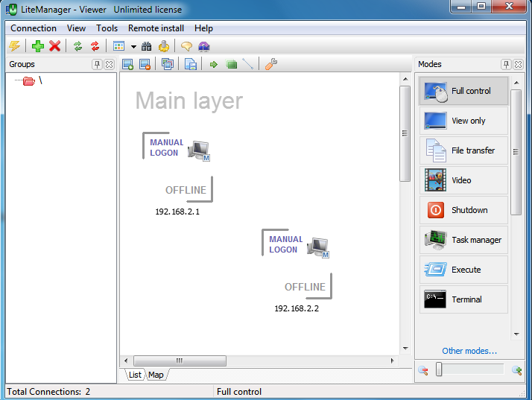Click Modes panel scroll down arrow

(x=516, y=334)
